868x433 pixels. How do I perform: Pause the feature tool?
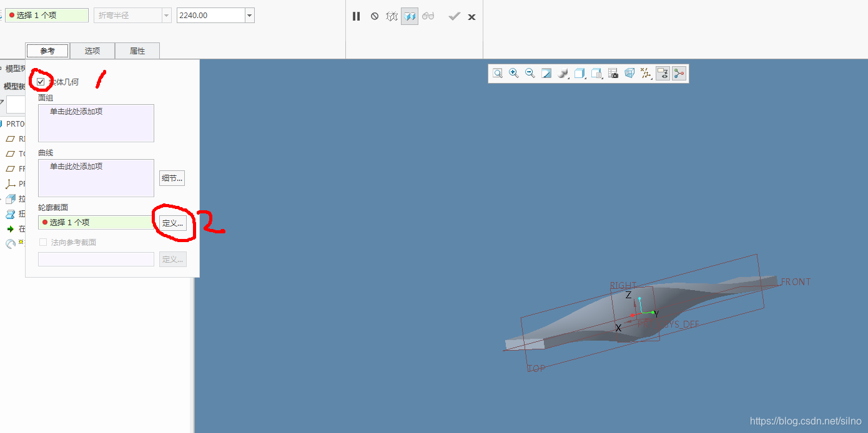[356, 16]
